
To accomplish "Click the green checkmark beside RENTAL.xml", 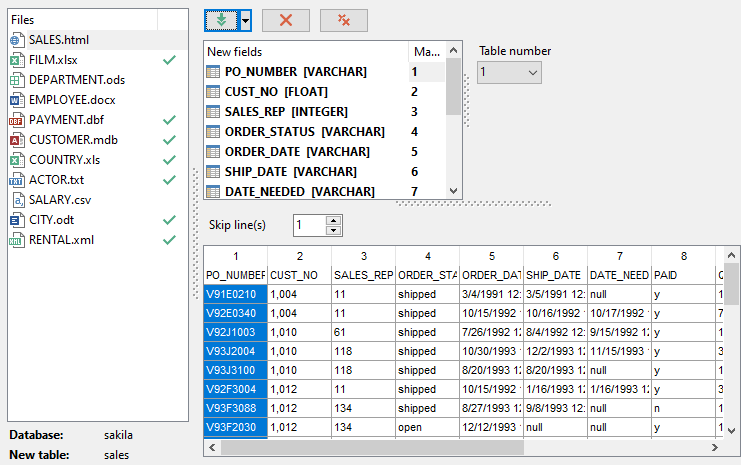I will 169,240.
